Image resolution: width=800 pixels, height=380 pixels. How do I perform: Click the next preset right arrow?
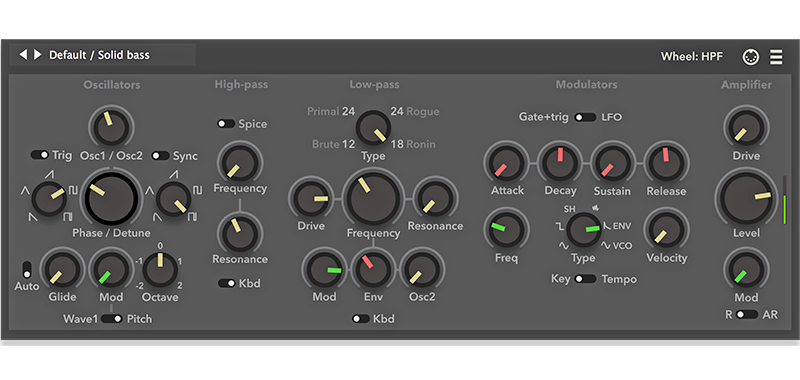coord(37,55)
